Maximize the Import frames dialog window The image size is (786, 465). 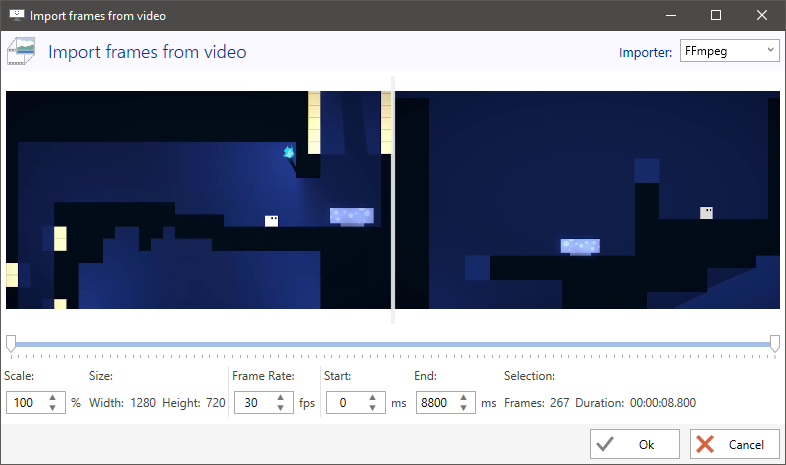point(716,15)
